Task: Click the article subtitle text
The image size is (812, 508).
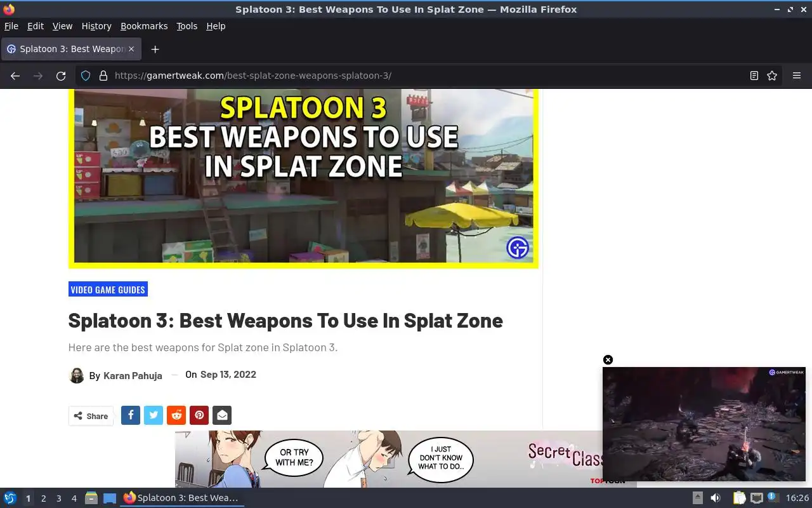Action: [x=203, y=347]
